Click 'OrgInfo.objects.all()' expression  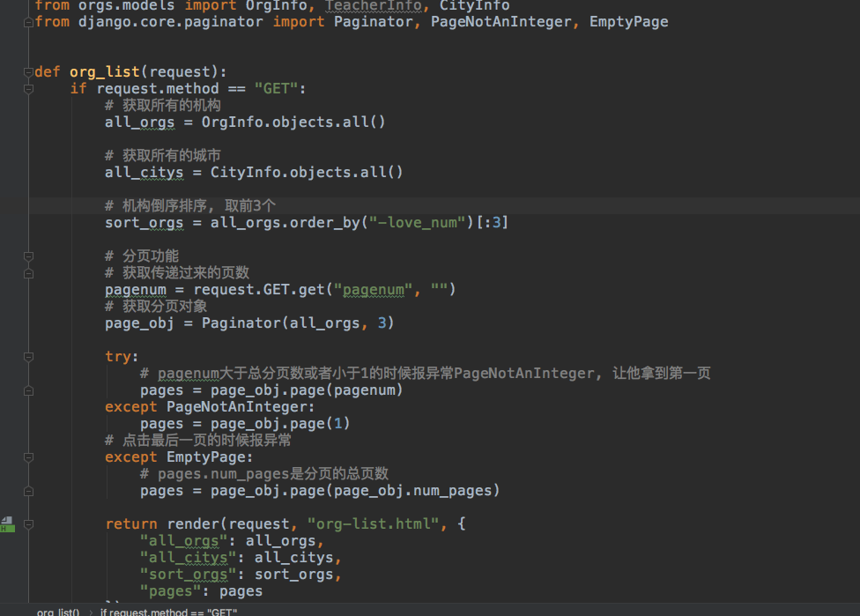click(x=293, y=122)
